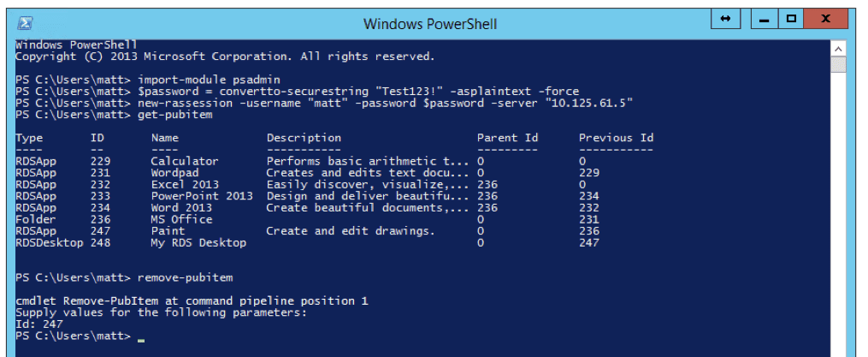Viewport: 868px width, 357px height.
Task: Click the 'Previous Id' column header
Action: click(x=616, y=138)
